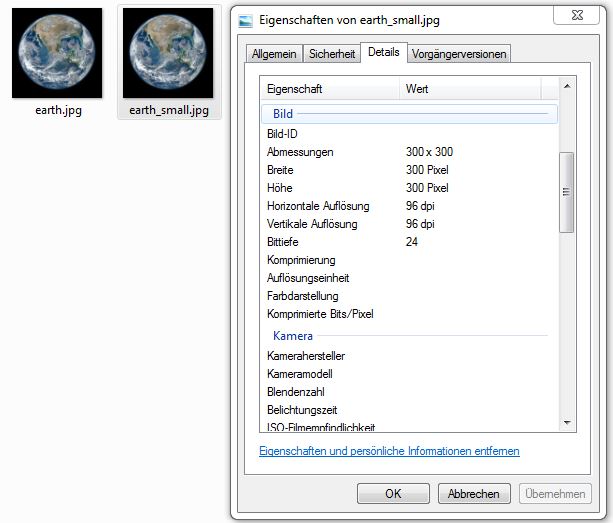The width and height of the screenshot is (613, 523).
Task: Select the Vertikale Auflösung row
Action: pos(409,224)
